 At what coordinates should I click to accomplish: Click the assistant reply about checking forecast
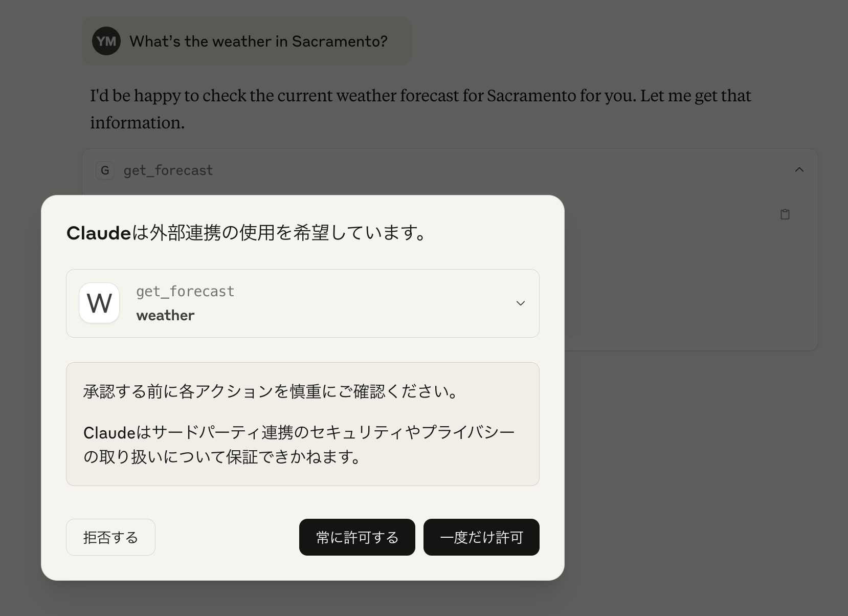coord(420,109)
